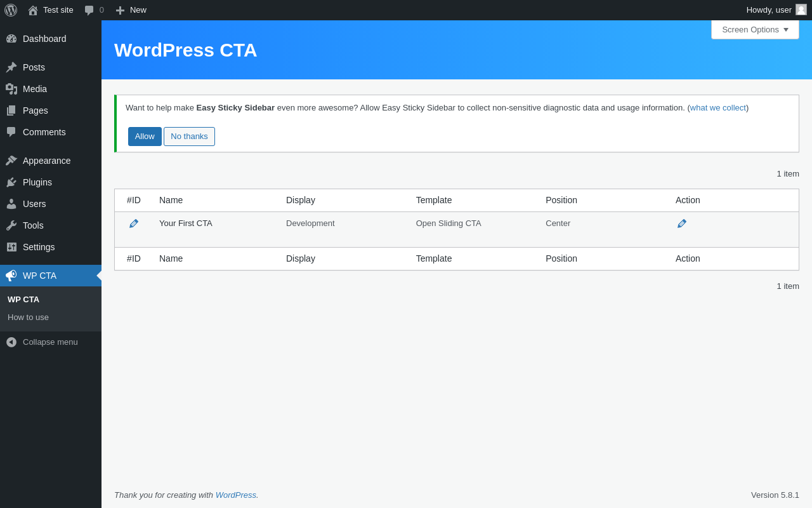Open the WordPress footer link

click(236, 495)
